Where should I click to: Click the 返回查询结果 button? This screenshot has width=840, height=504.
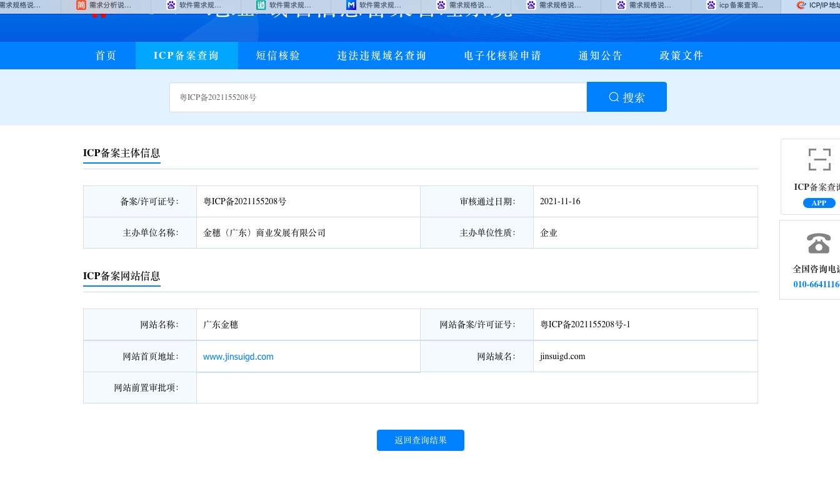click(420, 440)
